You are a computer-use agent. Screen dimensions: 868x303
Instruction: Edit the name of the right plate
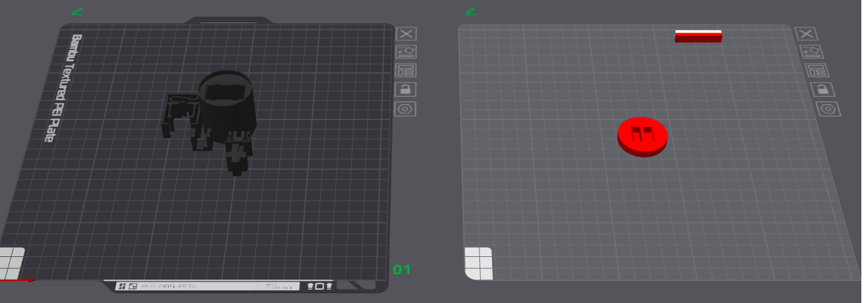471,11
